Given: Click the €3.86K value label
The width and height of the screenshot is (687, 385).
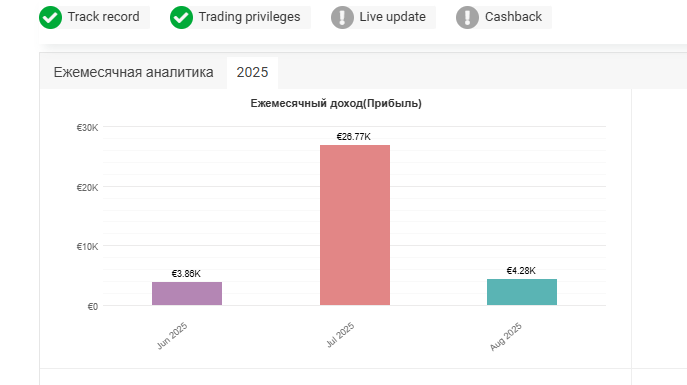Looking at the screenshot, I should click(186, 274).
